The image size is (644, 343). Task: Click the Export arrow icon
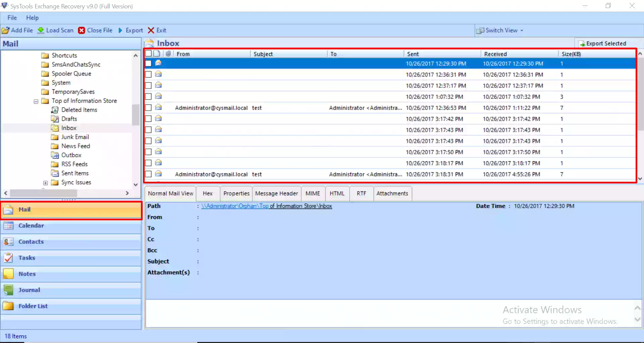[x=120, y=31]
